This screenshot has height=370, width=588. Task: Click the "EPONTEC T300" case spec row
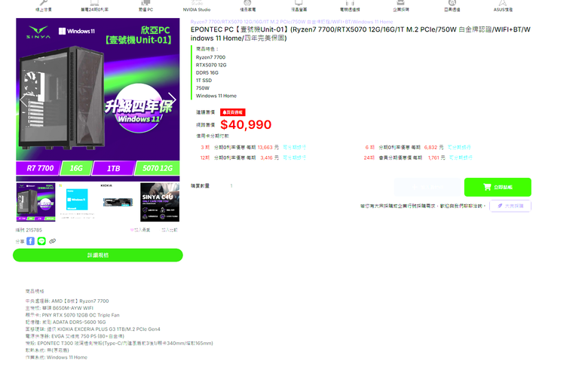(x=119, y=344)
